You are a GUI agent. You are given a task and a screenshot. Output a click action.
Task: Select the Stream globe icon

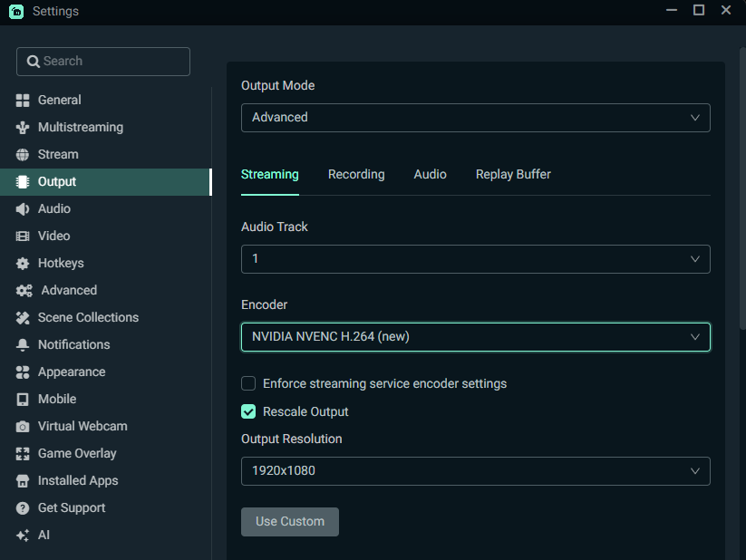point(23,155)
